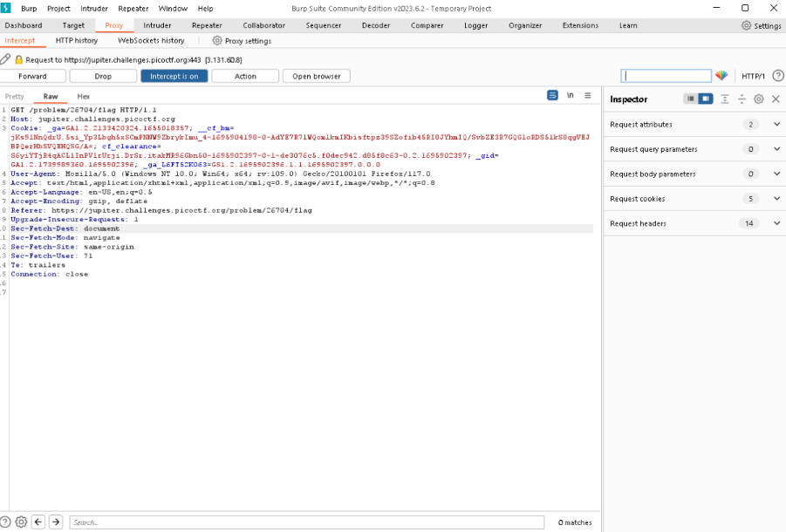The image size is (786, 532).
Task: Open the message editor hamburger menu
Action: click(588, 96)
